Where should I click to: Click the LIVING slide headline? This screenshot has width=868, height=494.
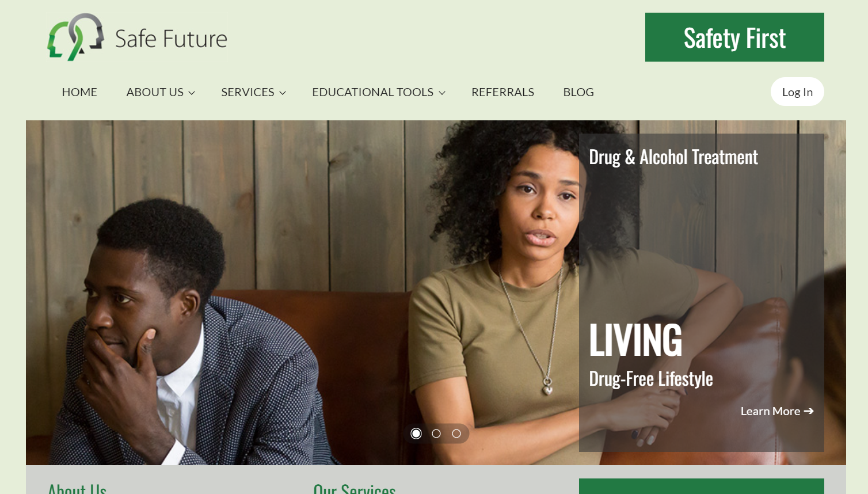pos(635,340)
